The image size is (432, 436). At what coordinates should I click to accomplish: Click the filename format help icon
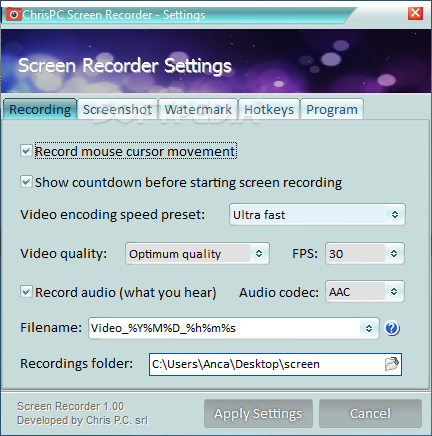(392, 328)
